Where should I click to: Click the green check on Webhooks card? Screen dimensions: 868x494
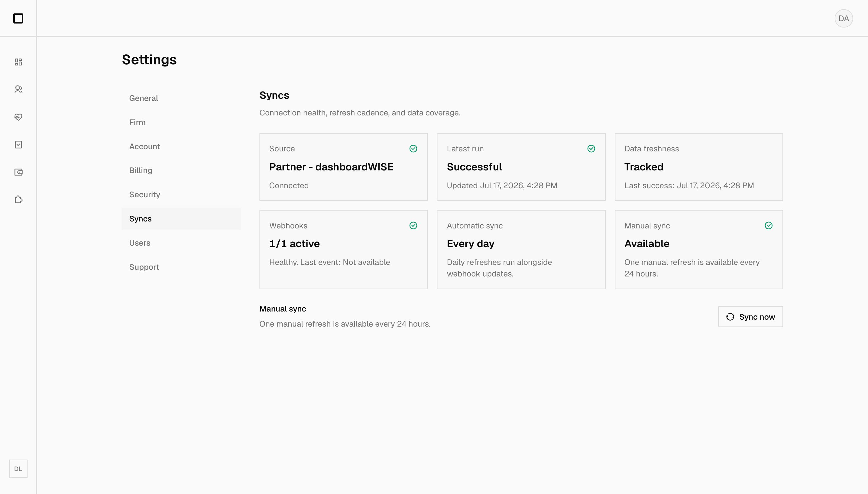click(x=413, y=226)
